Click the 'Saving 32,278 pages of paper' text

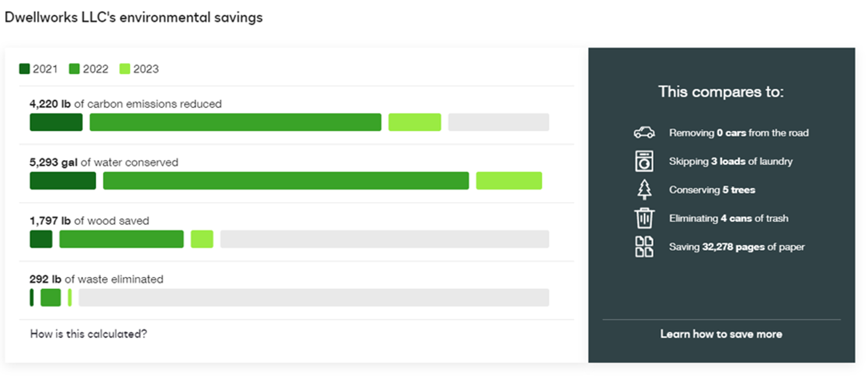click(737, 247)
